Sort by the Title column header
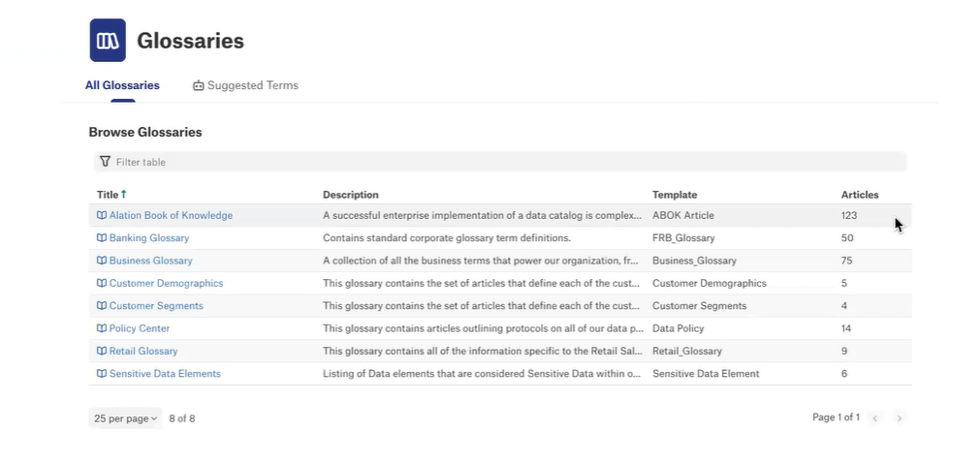The image size is (980, 463). (108, 195)
